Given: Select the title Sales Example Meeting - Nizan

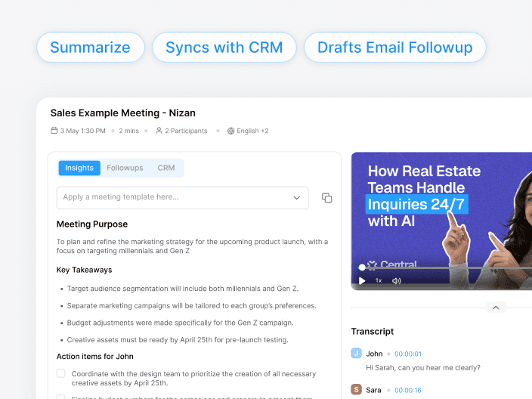Looking at the screenshot, I should (x=123, y=113).
